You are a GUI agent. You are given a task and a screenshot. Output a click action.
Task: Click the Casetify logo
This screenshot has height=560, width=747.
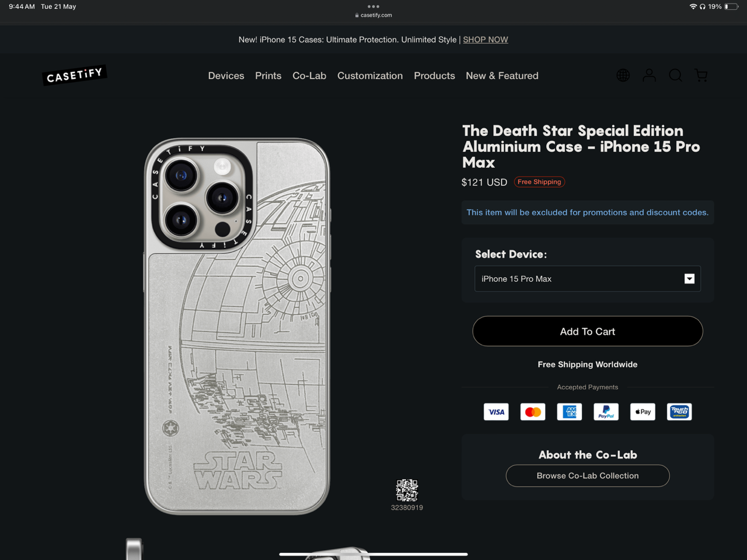[x=75, y=75]
